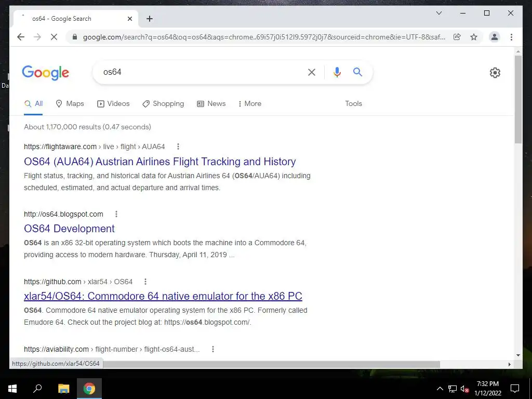Open options for aviability.com result
The image size is (532, 399).
213,349
